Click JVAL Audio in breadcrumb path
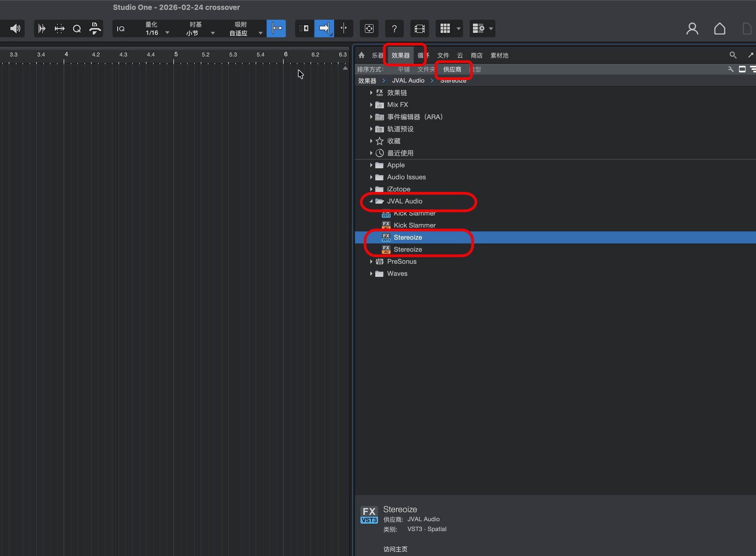This screenshot has height=556, width=756. [408, 81]
